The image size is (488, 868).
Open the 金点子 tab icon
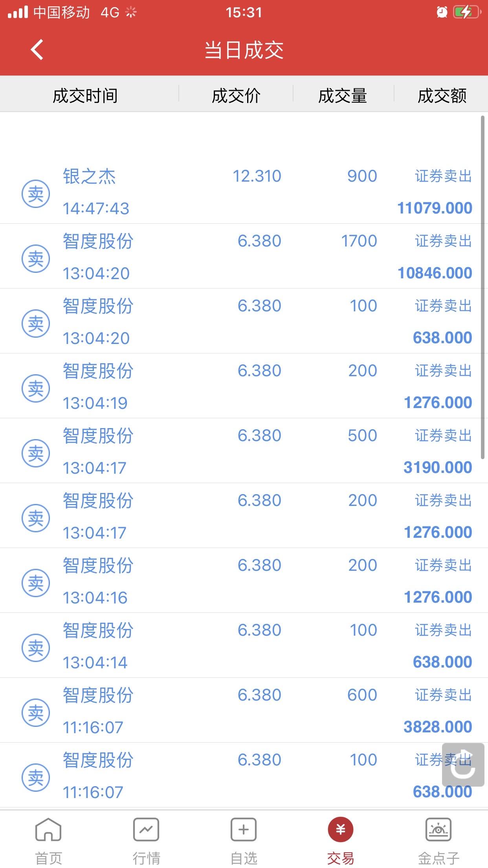click(x=438, y=829)
